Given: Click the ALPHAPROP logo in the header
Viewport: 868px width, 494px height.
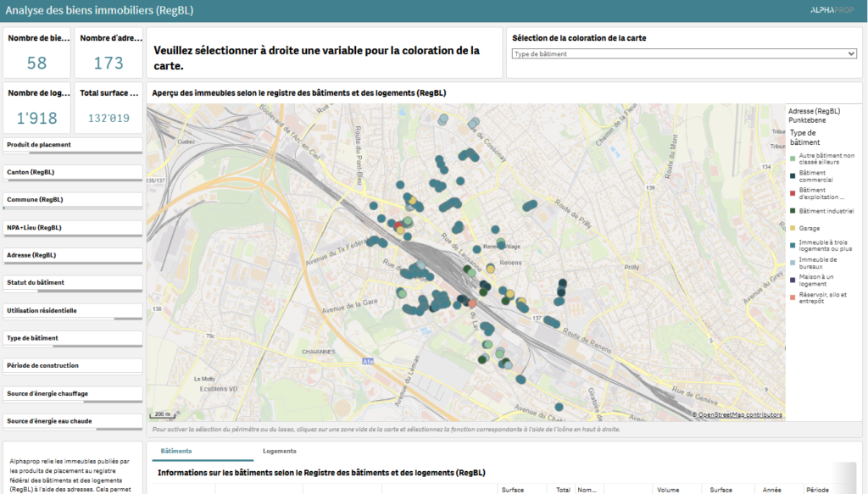Looking at the screenshot, I should pyautogui.click(x=832, y=9).
